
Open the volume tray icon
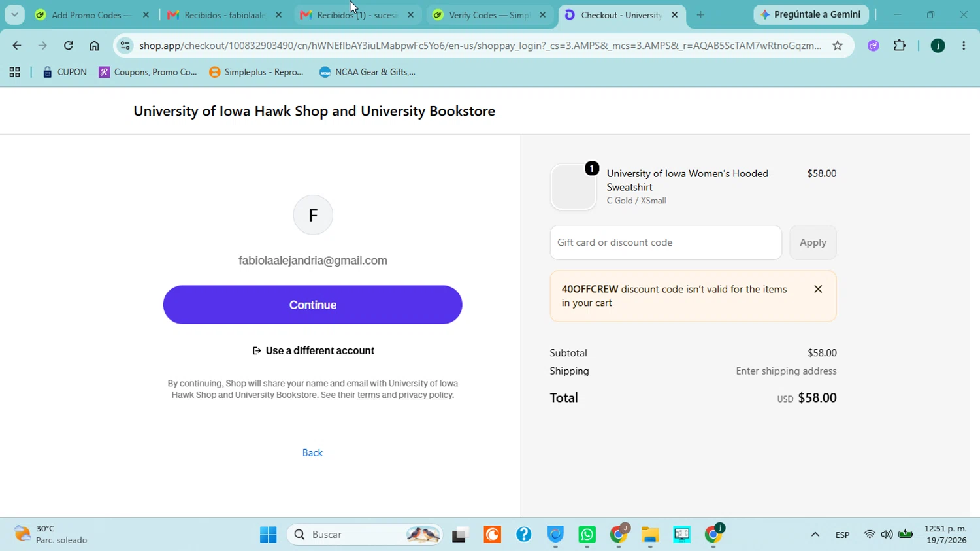pos(887,535)
